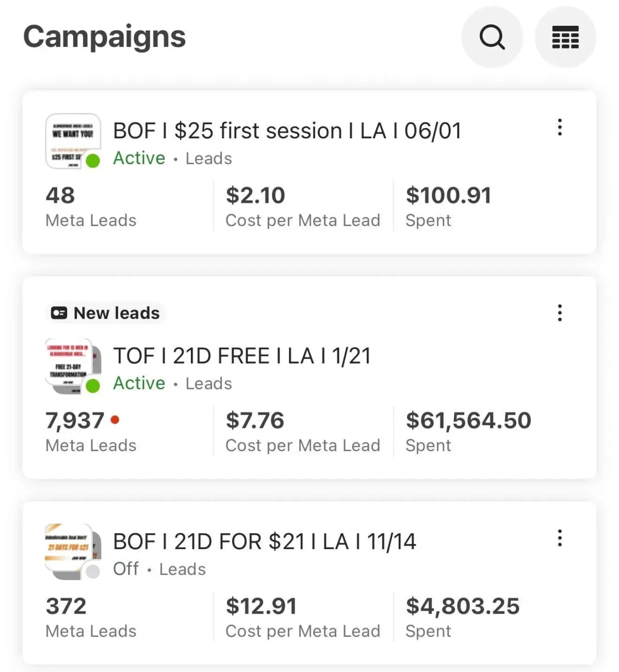
Task: Open options for BOF 21D FOR $21 campaign
Action: pos(560,538)
